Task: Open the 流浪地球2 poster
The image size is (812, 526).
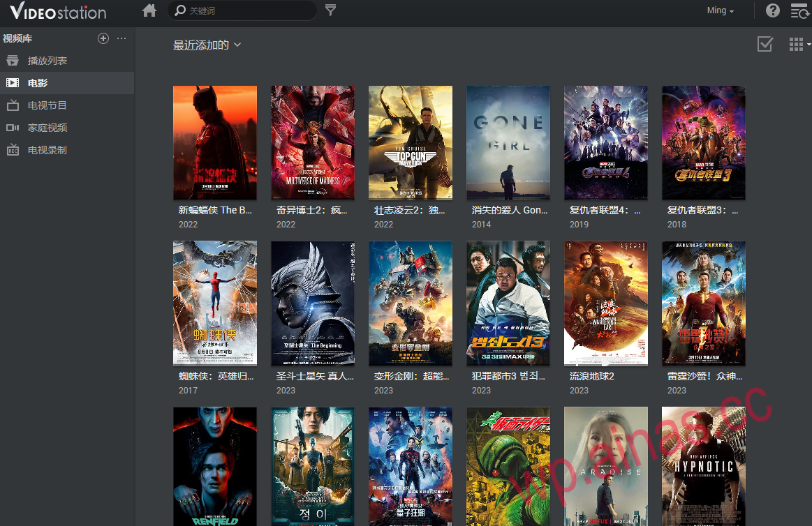Action: (x=606, y=303)
